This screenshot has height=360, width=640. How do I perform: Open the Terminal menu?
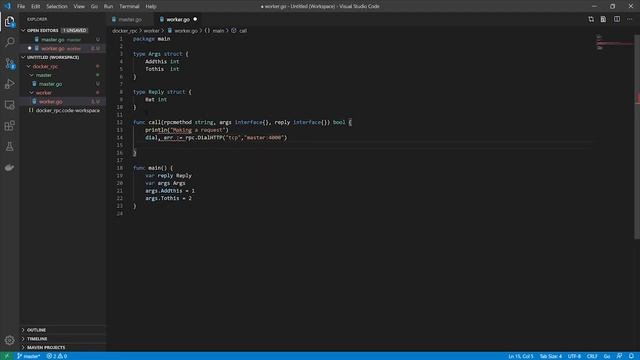pyautogui.click(x=129, y=6)
